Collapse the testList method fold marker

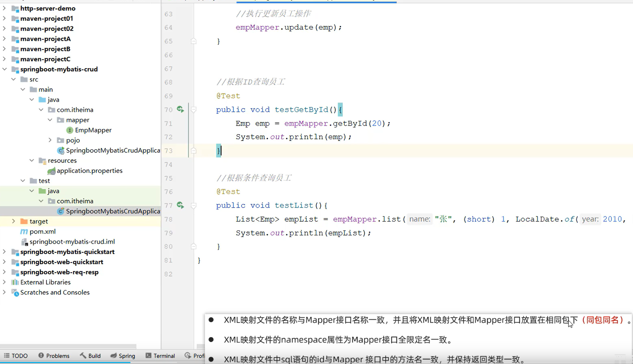tap(194, 206)
